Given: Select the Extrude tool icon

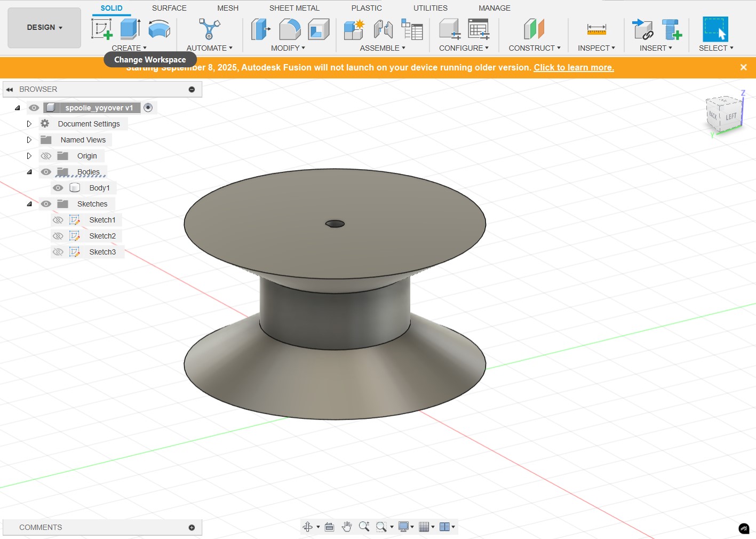Looking at the screenshot, I should tap(130, 29).
